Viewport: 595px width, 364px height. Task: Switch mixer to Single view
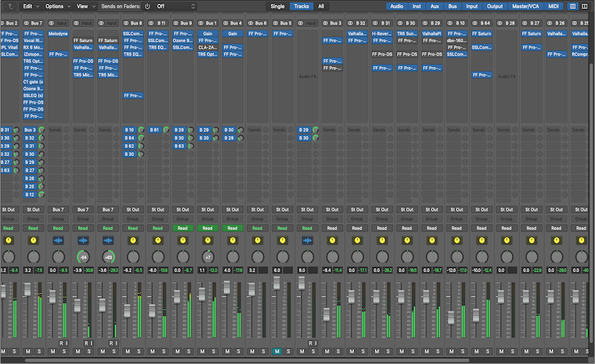[x=277, y=6]
